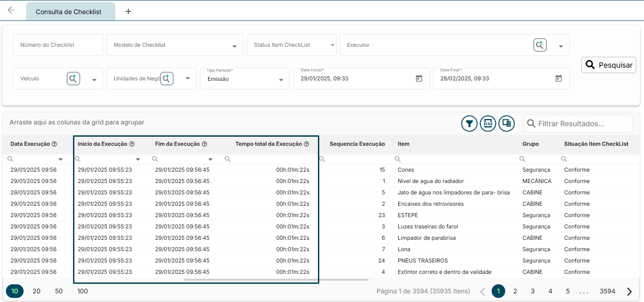Click the back arrow icon

(x=11, y=10)
